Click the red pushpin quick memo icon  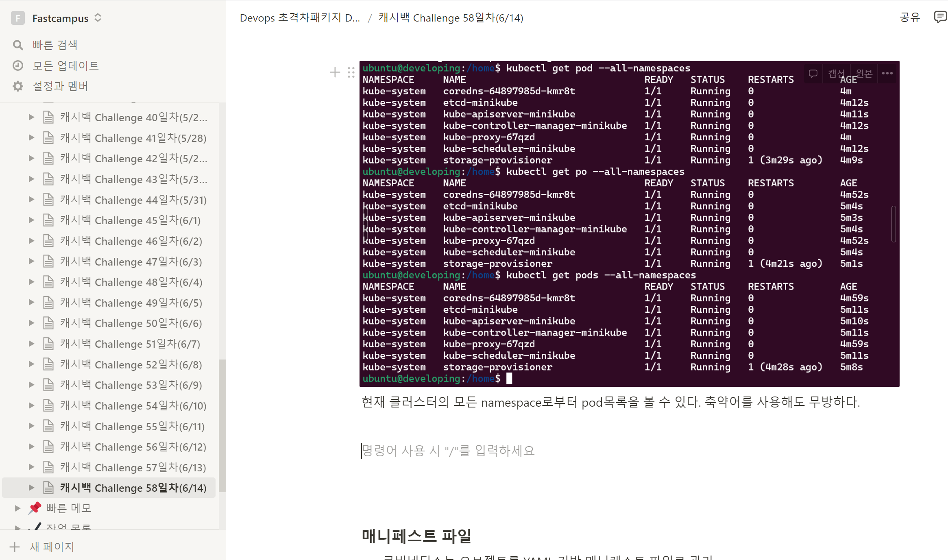coord(35,508)
